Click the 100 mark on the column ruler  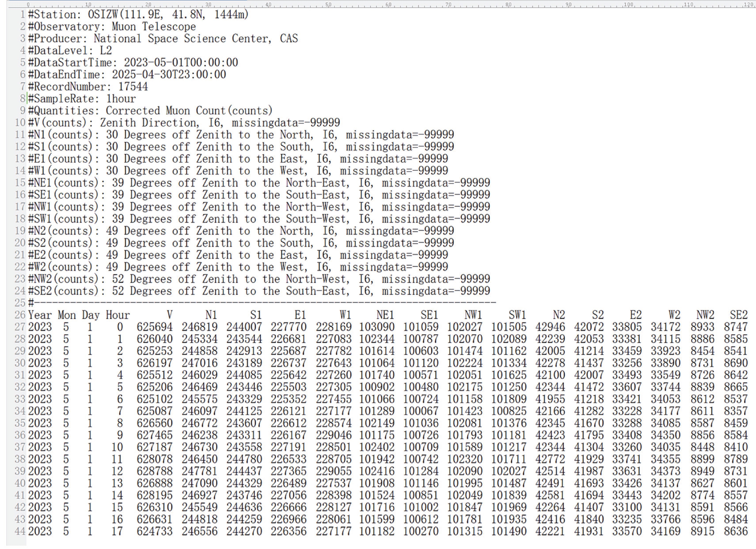[628, 5]
